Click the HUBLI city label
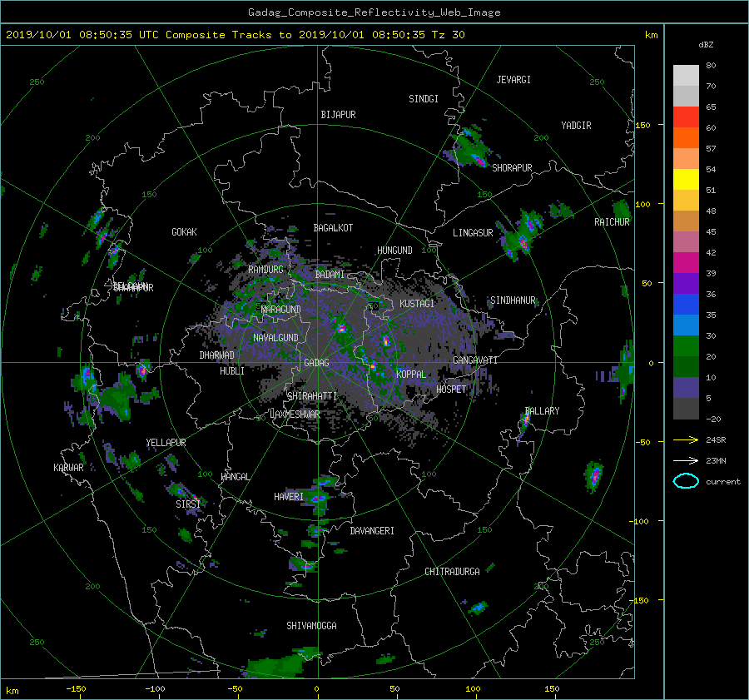Viewport: 749px width, 700px height. coord(232,370)
